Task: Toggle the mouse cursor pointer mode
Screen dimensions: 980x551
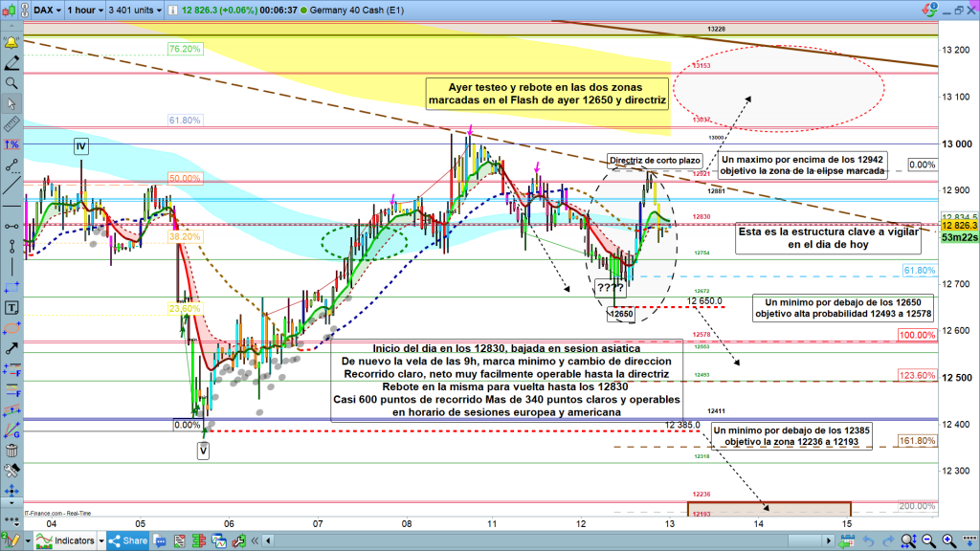Action: click(11, 103)
